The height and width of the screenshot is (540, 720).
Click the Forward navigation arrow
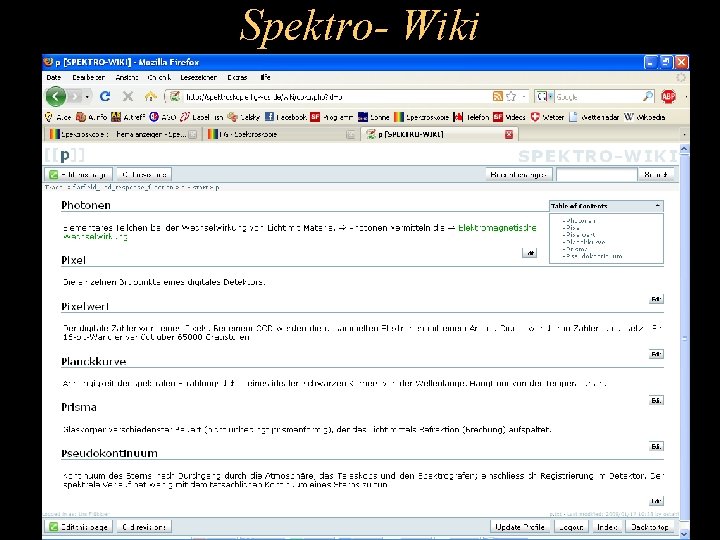pos(75,97)
